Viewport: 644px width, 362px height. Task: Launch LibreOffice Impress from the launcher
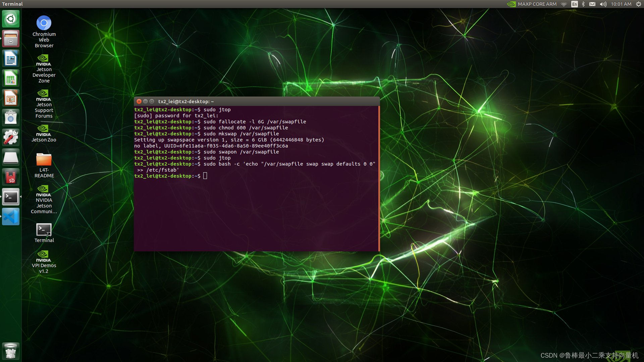click(11, 98)
